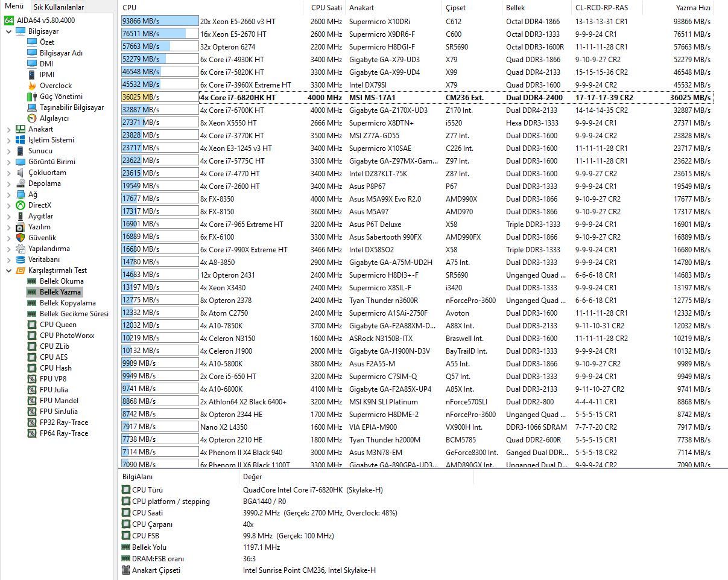728x580 pixels.
Task: Click the 57663 MB/s result bar
Action: (160, 46)
